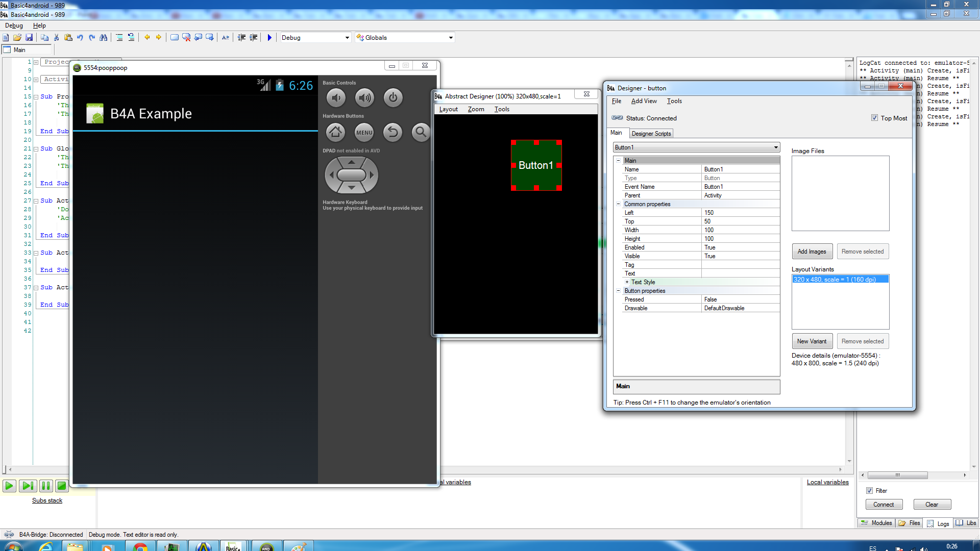Screen dimensions: 980x551
Task: Open Designer File menu
Action: pos(616,101)
